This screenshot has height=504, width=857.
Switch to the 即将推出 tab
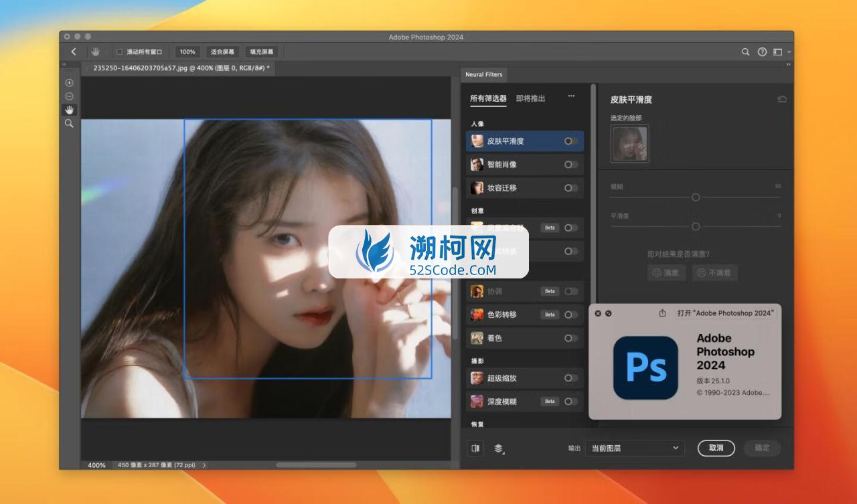pyautogui.click(x=530, y=98)
